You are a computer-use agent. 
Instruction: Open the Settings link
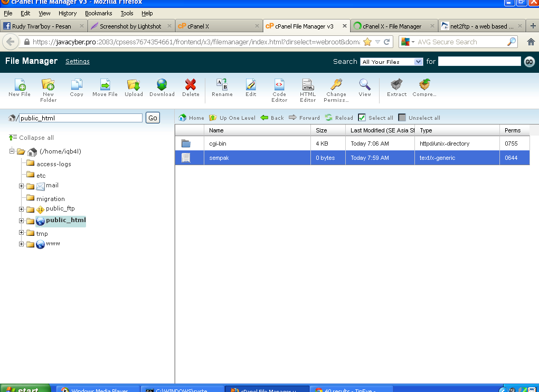coord(78,61)
